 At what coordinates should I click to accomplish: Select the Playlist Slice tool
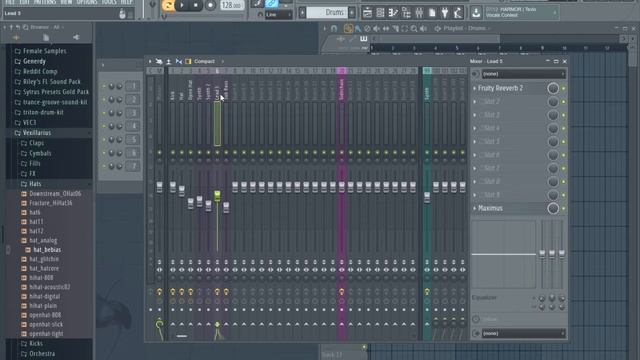395,28
